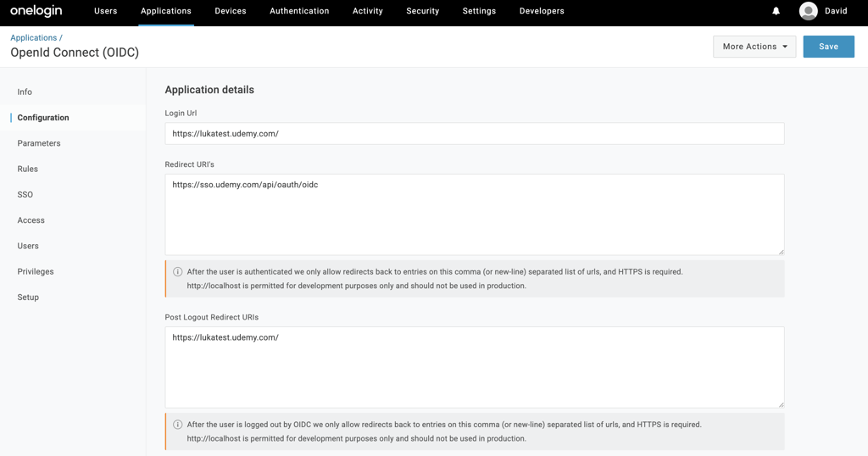Open the Authentication top menu
The width and height of the screenshot is (868, 456).
click(299, 11)
